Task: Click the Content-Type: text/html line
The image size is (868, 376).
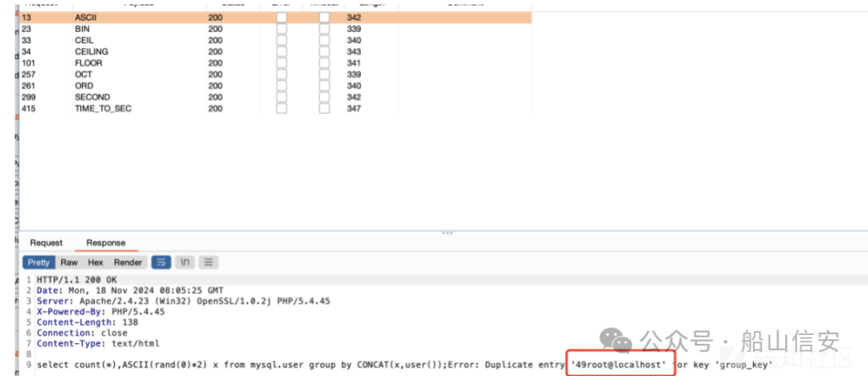Action: point(98,343)
